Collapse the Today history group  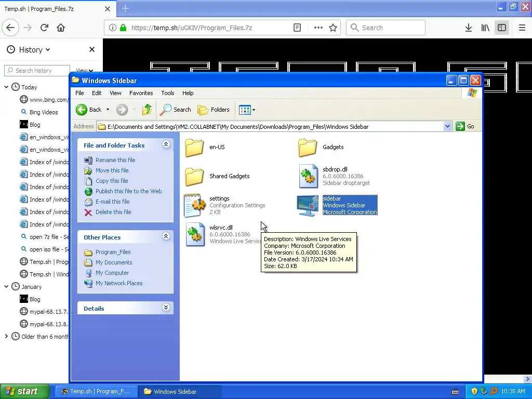pyautogui.click(x=6, y=87)
